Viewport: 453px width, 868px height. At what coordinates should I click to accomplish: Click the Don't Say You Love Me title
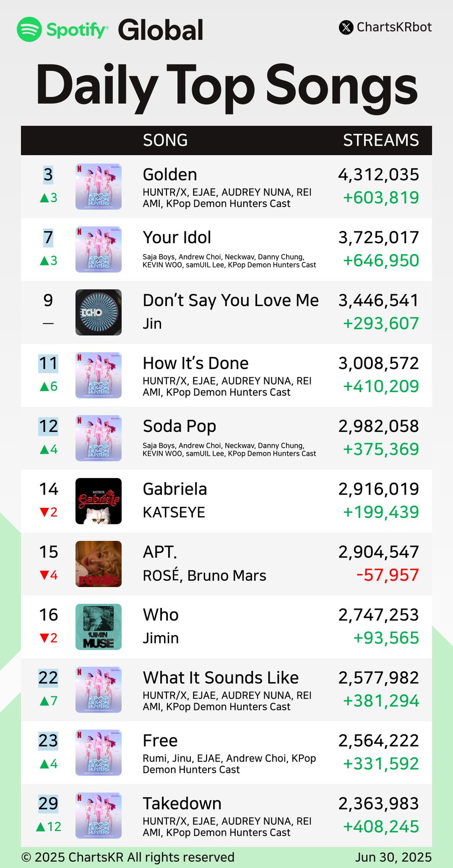coord(231,300)
